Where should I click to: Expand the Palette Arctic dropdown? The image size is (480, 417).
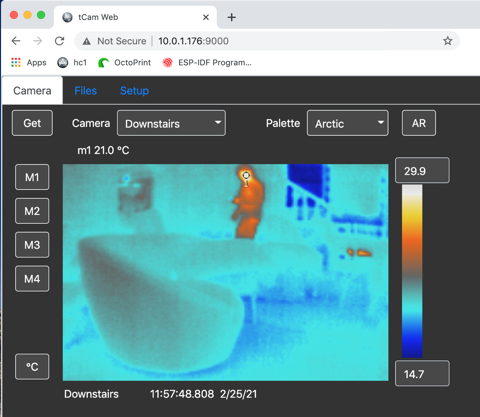click(x=348, y=123)
